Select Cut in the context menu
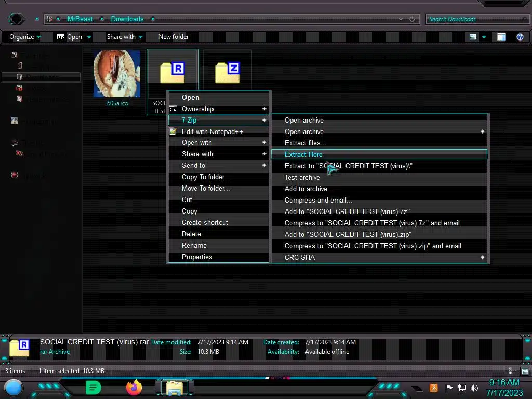This screenshot has width=532, height=399. [x=219, y=200]
